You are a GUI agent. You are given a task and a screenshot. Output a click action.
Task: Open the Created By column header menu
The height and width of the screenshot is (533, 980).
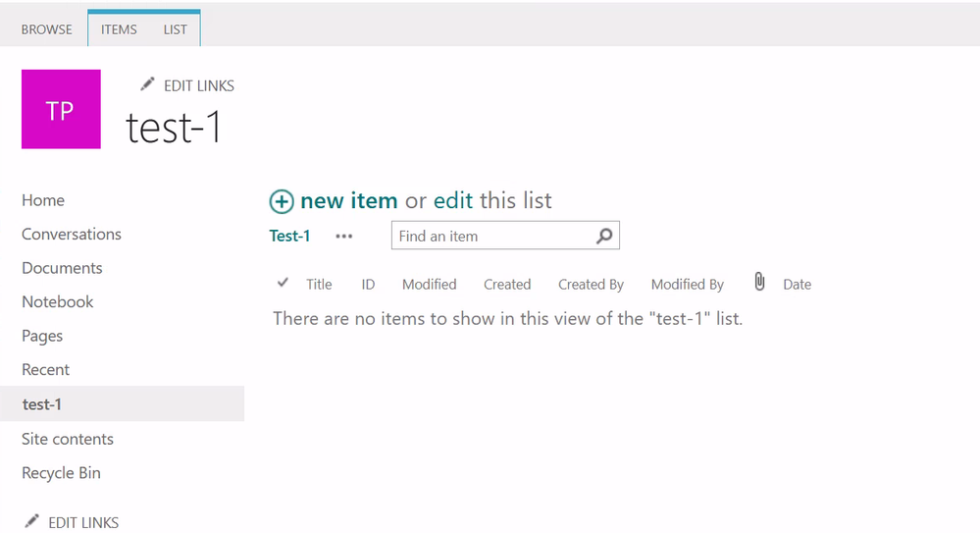[x=591, y=285]
